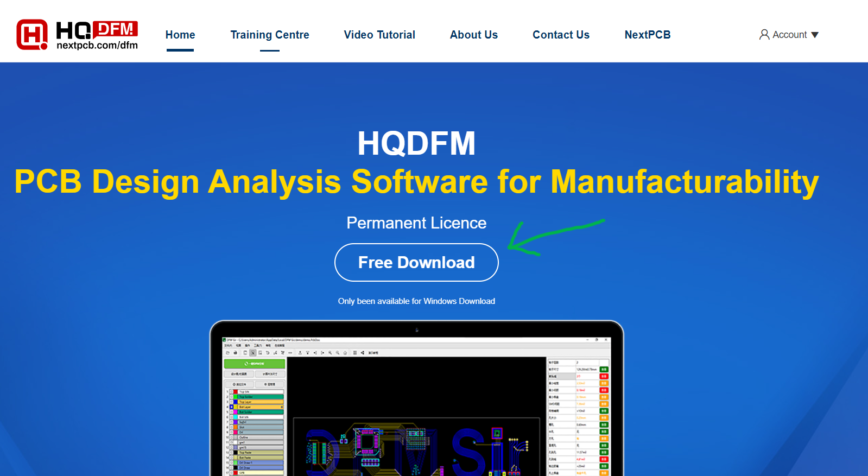The image size is (868, 476).
Task: Open the Home page
Action: 180,35
